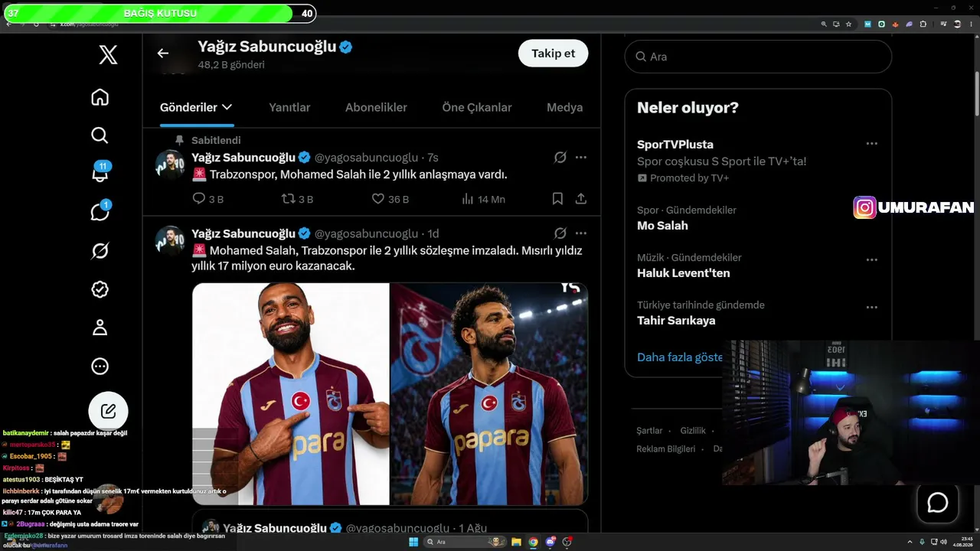This screenshot has width=980, height=551.
Task: Open the Chrome profile avatar
Action: [x=957, y=24]
